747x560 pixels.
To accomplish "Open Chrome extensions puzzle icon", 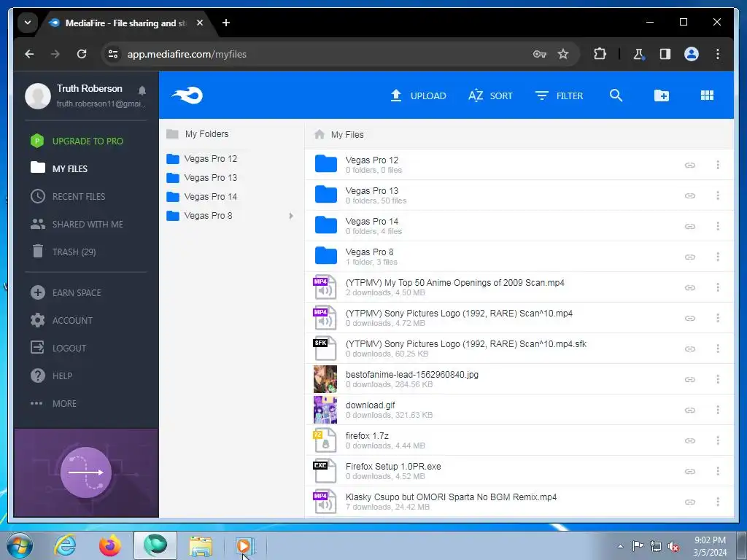I will click(x=600, y=54).
